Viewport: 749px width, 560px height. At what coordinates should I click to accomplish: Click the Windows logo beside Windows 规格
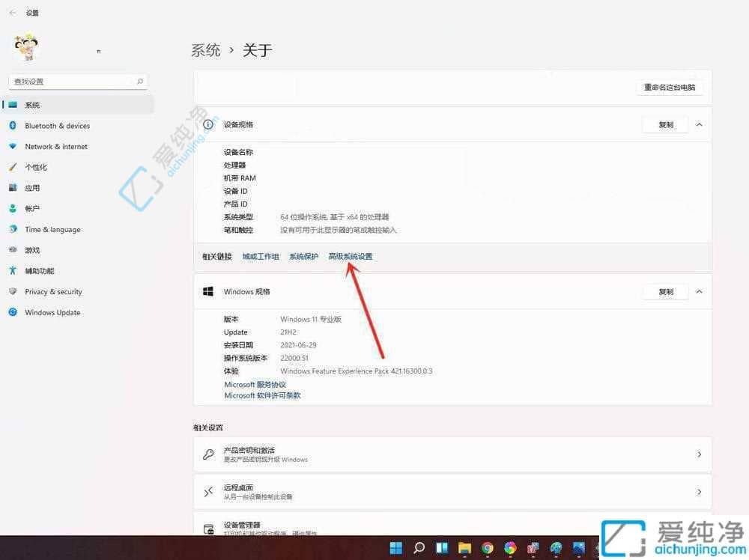coord(208,292)
